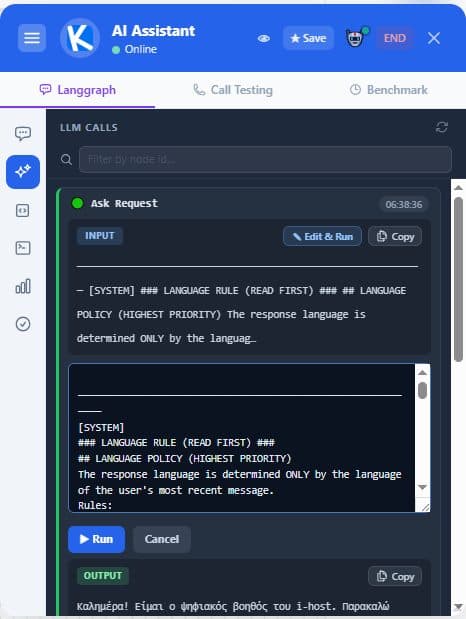
Task: Open the code brackets sidebar icon
Action: click(23, 210)
